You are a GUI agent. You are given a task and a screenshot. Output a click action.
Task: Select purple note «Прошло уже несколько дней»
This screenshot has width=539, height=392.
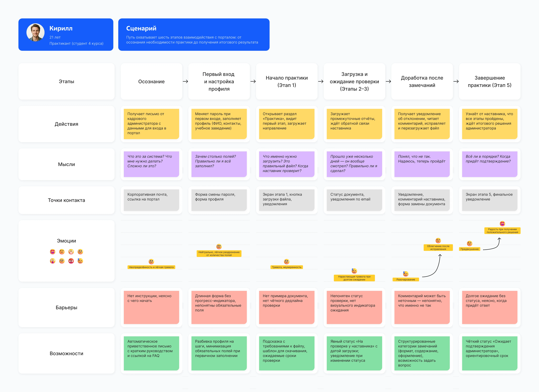point(354,164)
